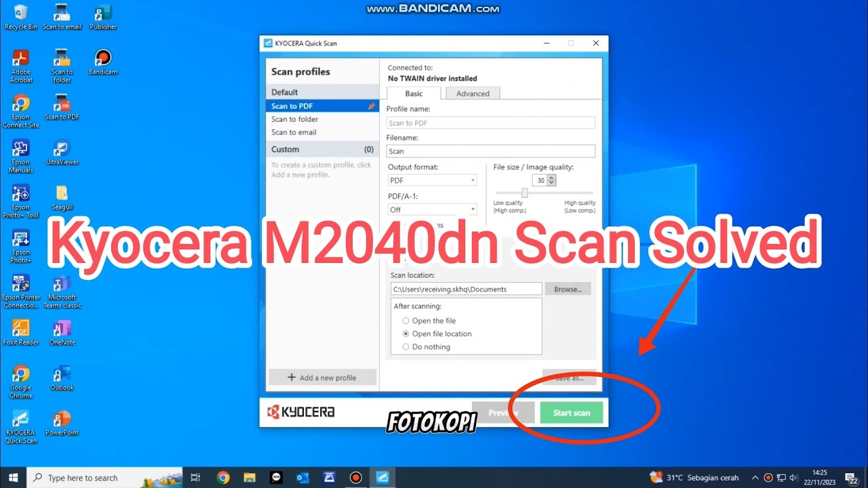Image resolution: width=868 pixels, height=488 pixels.
Task: Select Scan to PDF profile
Action: click(x=322, y=106)
